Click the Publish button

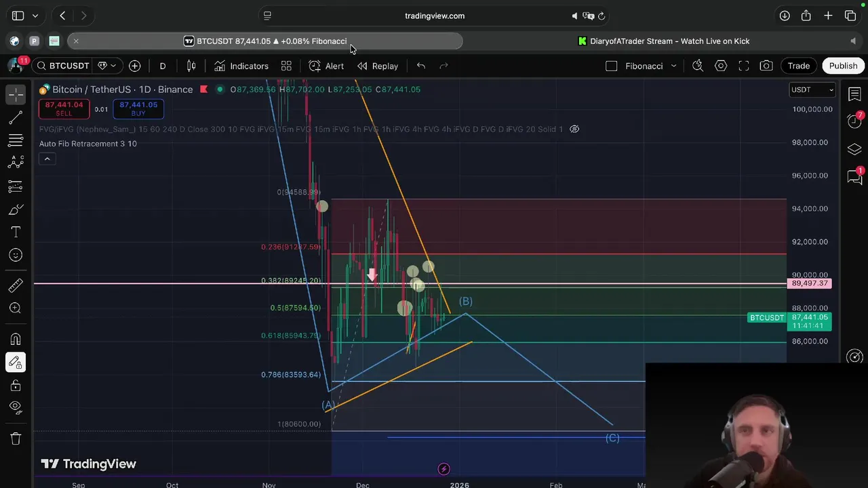843,66
